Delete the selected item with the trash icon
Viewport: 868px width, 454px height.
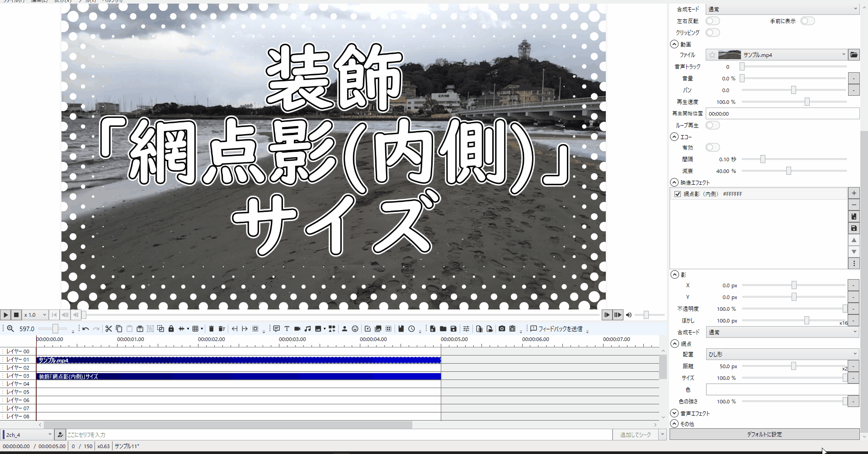tap(211, 329)
